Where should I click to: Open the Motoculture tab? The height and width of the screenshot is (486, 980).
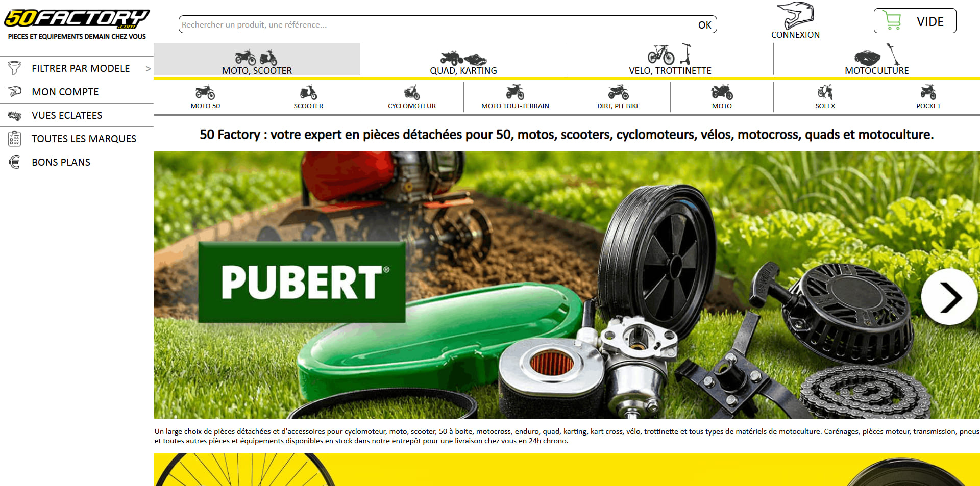click(x=877, y=60)
